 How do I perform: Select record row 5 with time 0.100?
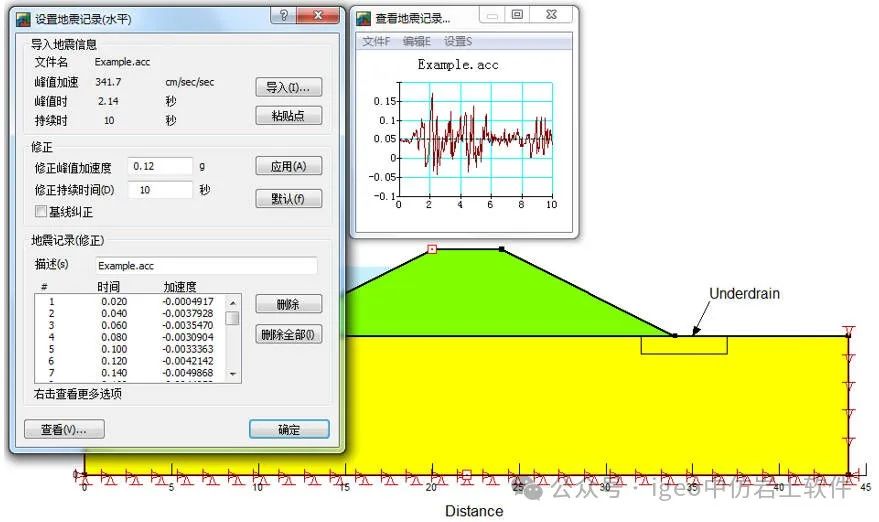point(132,349)
